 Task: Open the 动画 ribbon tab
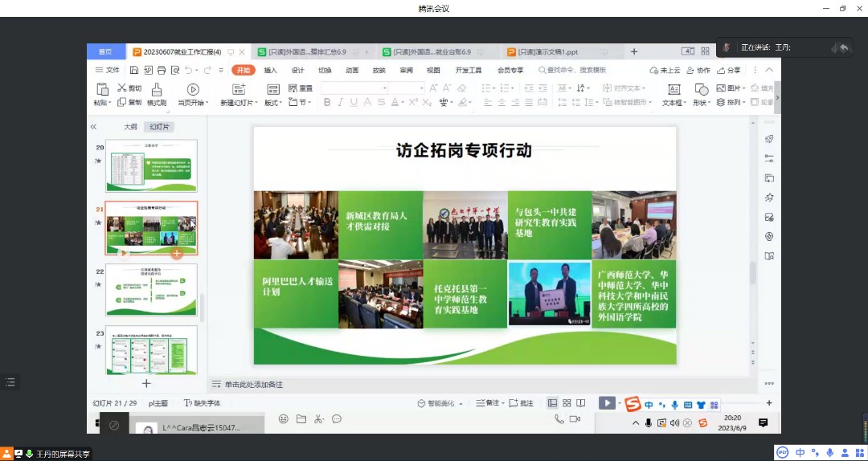352,71
